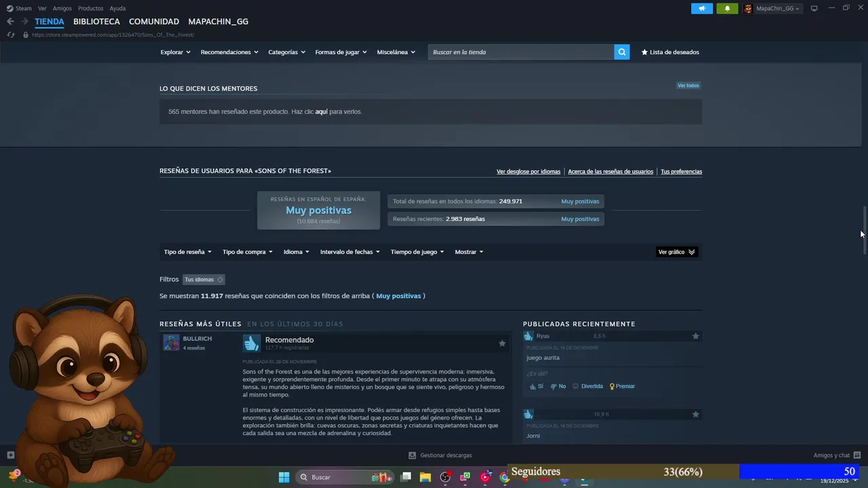This screenshot has height=488, width=868.
Task: Switch to TIENDA tab
Action: 50,22
